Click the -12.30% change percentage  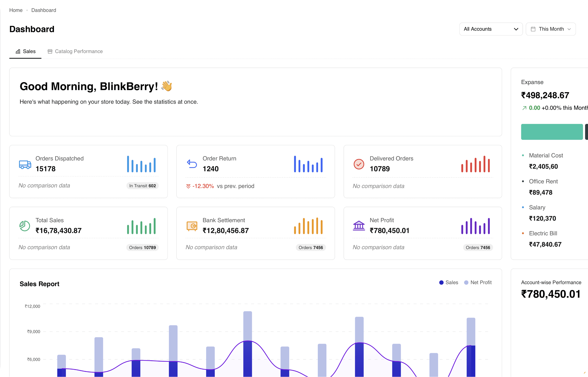tap(203, 186)
